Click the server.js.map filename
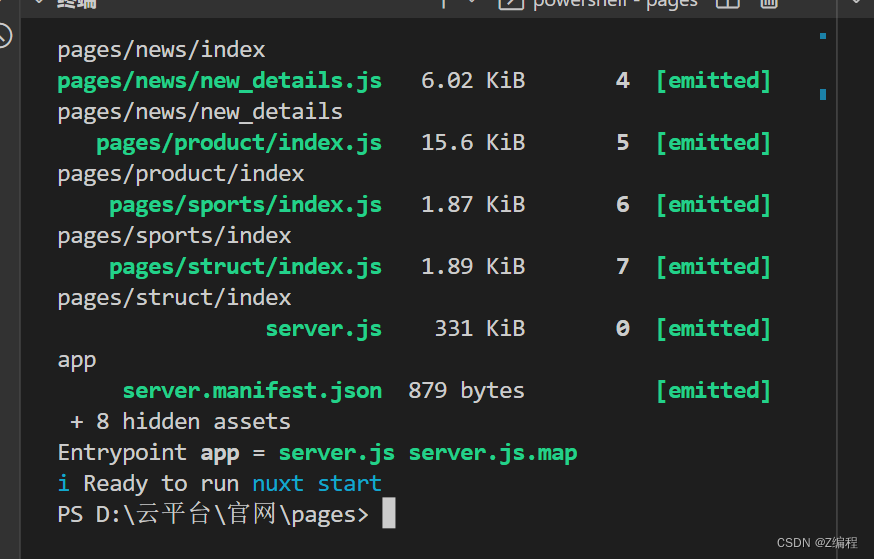The height and width of the screenshot is (559, 874). point(493,453)
